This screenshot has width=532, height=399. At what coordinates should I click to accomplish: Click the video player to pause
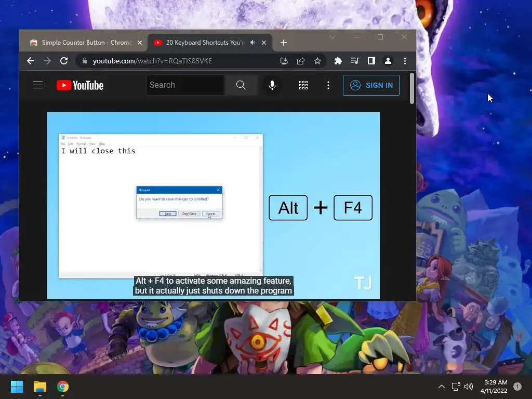point(214,206)
